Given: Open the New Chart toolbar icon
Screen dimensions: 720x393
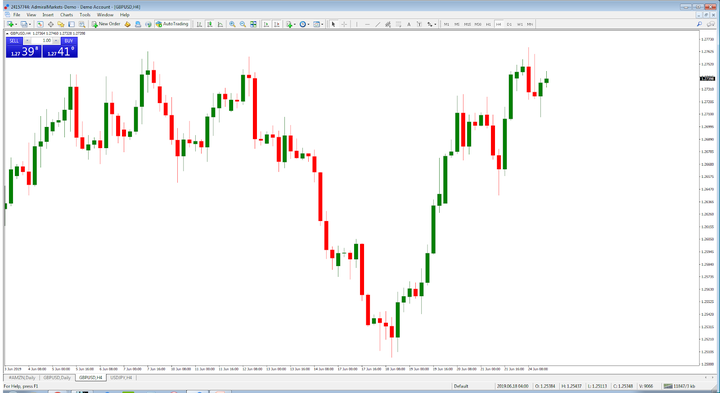Looking at the screenshot, I should point(11,24).
